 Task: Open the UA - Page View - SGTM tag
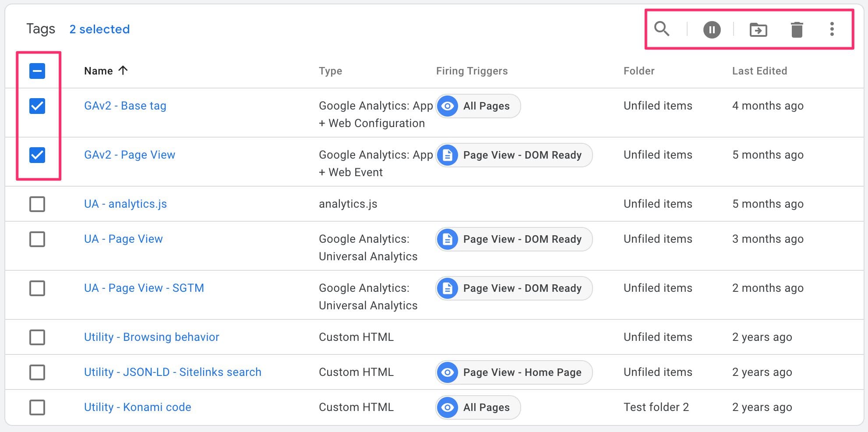click(144, 288)
